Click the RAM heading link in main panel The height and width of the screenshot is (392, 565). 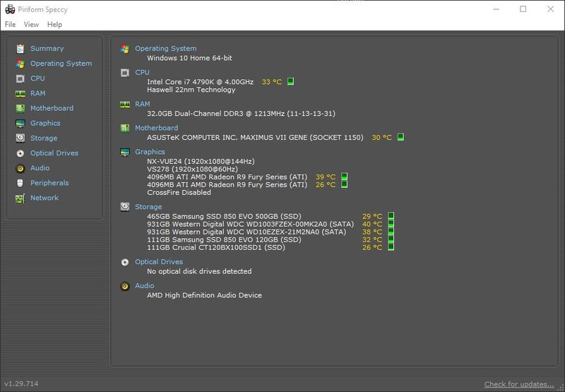143,104
